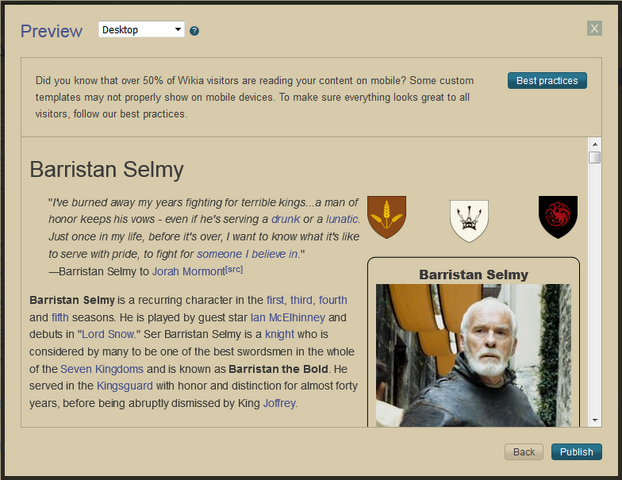Close the Preview dialog with X
This screenshot has width=622, height=480.
click(x=594, y=28)
